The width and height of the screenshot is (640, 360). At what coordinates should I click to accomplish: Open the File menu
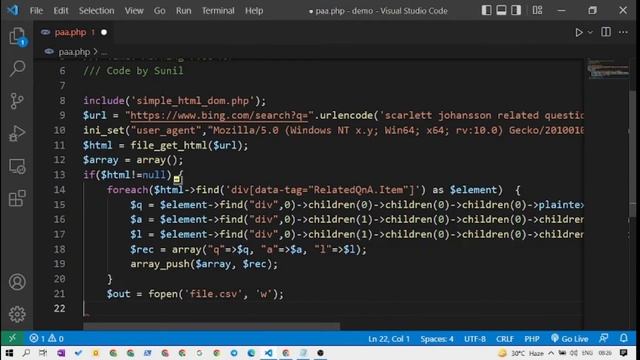36,11
